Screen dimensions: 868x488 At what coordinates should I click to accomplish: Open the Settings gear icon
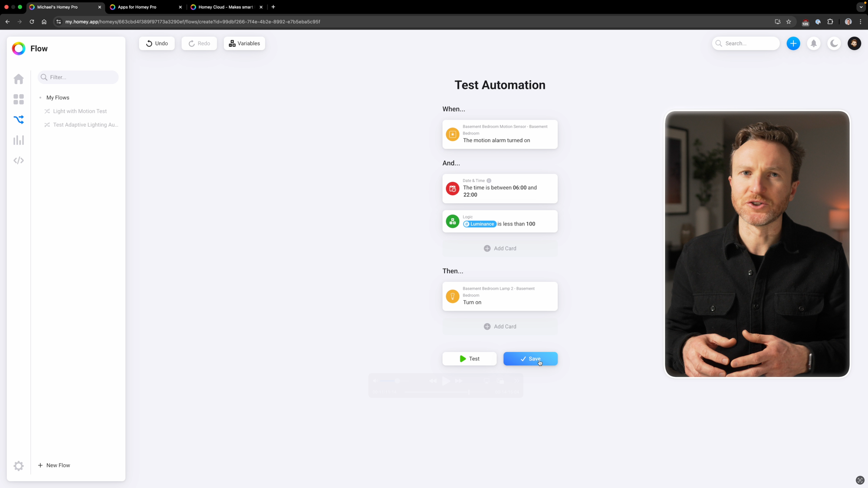[x=19, y=465]
